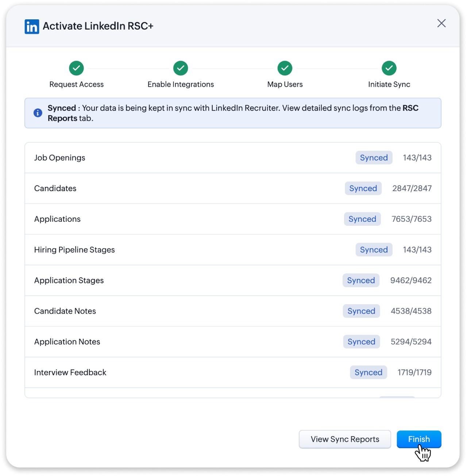Click the LinkedIn logo icon
Viewport: 467px width, 476px height.
(x=32, y=26)
